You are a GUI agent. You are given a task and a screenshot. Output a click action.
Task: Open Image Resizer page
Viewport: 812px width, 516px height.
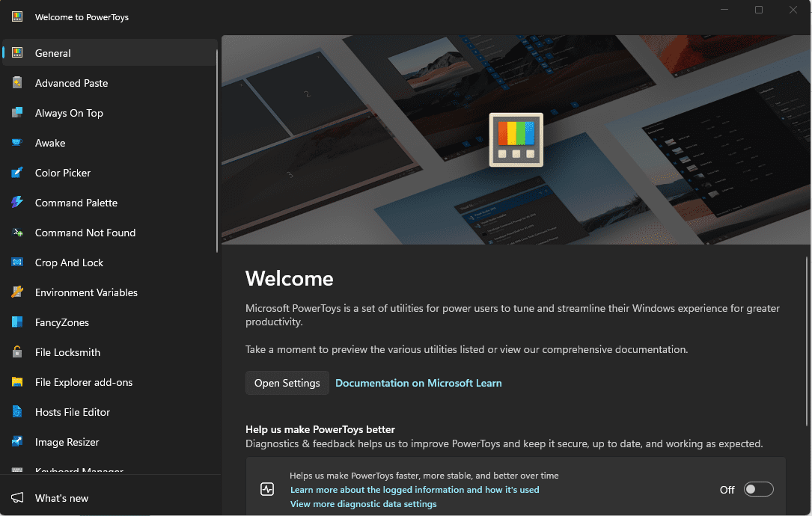(110, 442)
